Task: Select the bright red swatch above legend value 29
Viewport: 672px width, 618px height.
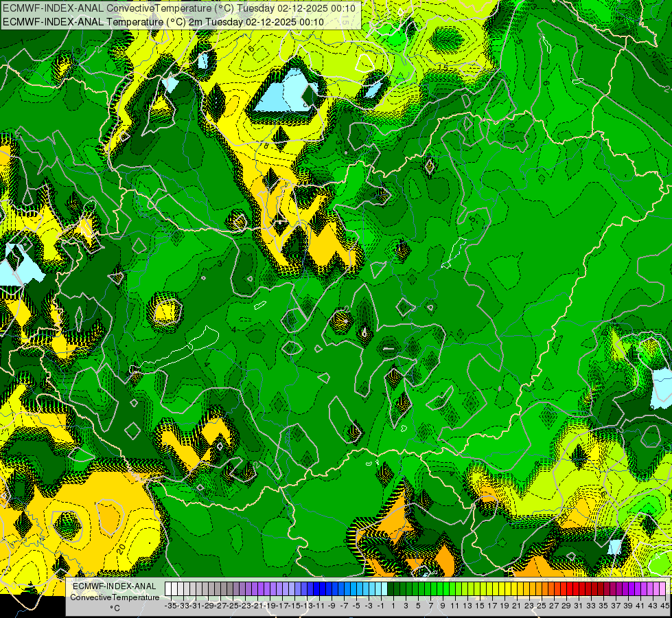Action: (x=570, y=588)
